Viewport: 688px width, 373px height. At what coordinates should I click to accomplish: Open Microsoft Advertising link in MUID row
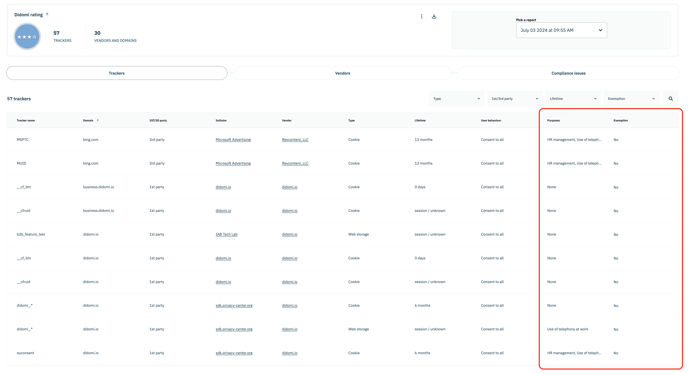tap(233, 163)
